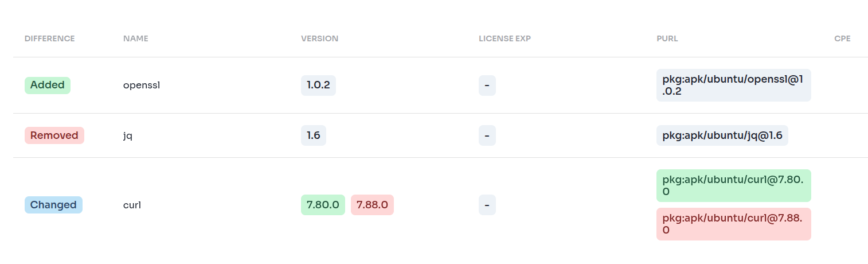868x264 pixels.
Task: Click the green curl@7.80.0 purl chip
Action: pos(733,185)
